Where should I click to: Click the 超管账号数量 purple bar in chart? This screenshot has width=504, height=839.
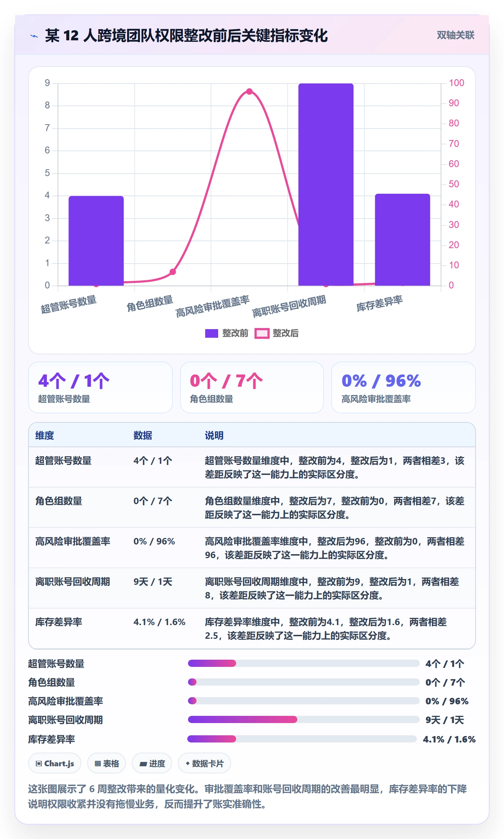coord(96,241)
